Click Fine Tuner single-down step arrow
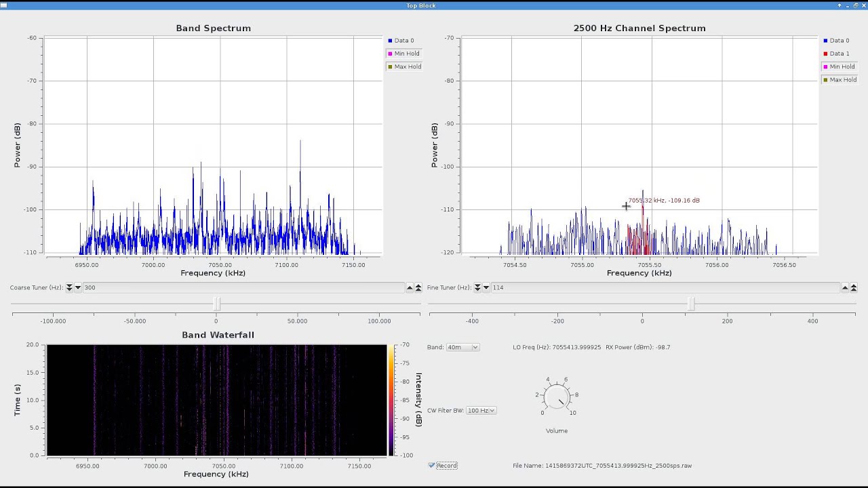 click(x=486, y=287)
